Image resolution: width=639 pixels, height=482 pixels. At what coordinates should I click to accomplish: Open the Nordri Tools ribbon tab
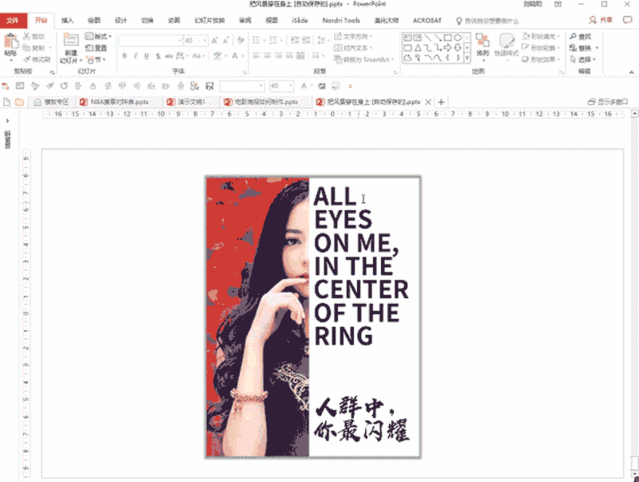(x=341, y=20)
